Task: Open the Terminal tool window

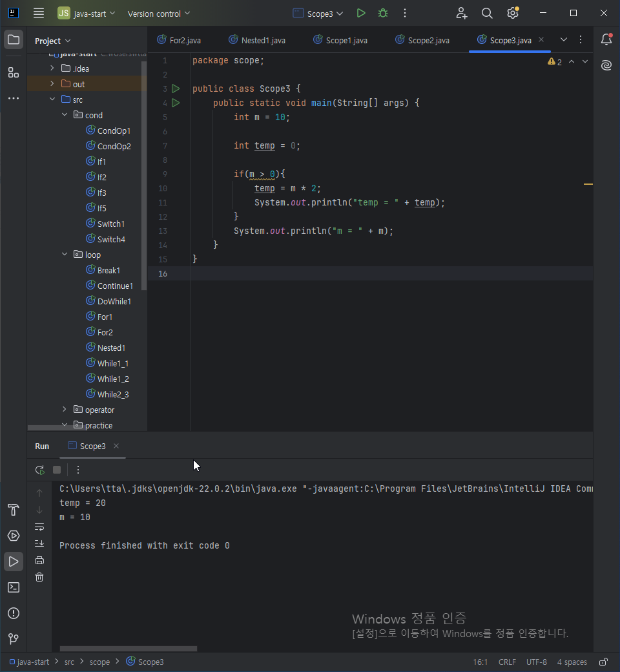Action: coord(14,587)
